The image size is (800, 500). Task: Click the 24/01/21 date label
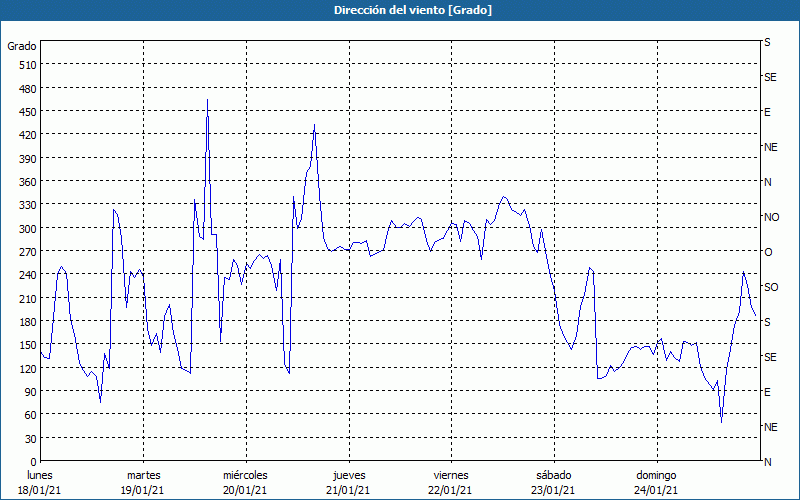pos(656,490)
